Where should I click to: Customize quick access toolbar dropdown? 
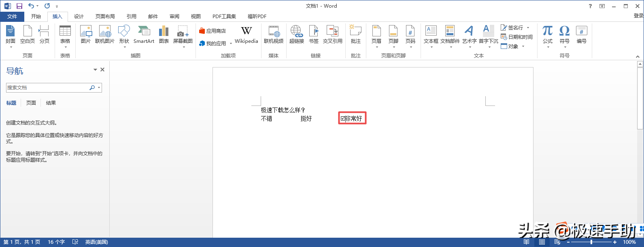tap(57, 6)
